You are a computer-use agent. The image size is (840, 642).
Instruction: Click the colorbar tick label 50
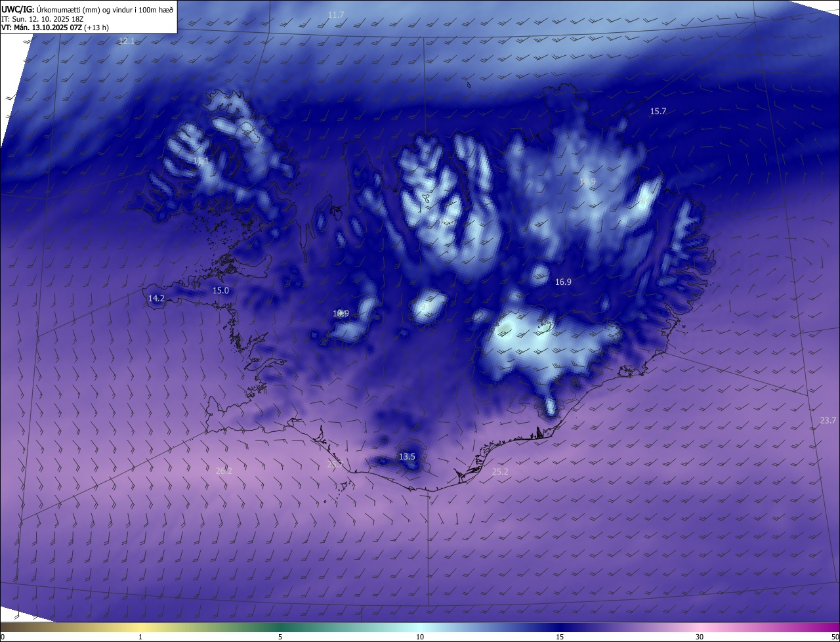(x=835, y=637)
